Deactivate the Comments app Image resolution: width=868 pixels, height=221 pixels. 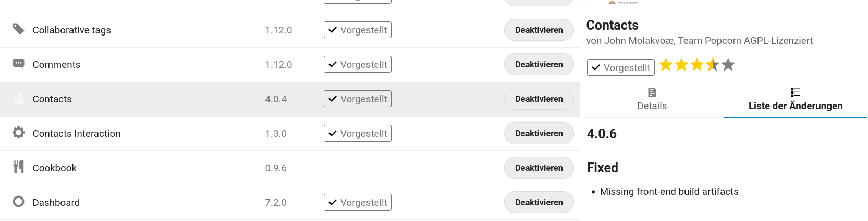tap(539, 65)
